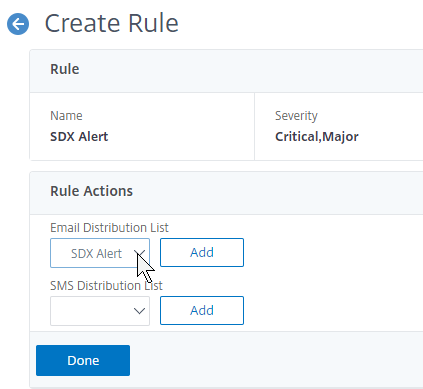
Task: Click the chevron arrow in SMS dropdown
Action: click(x=139, y=311)
